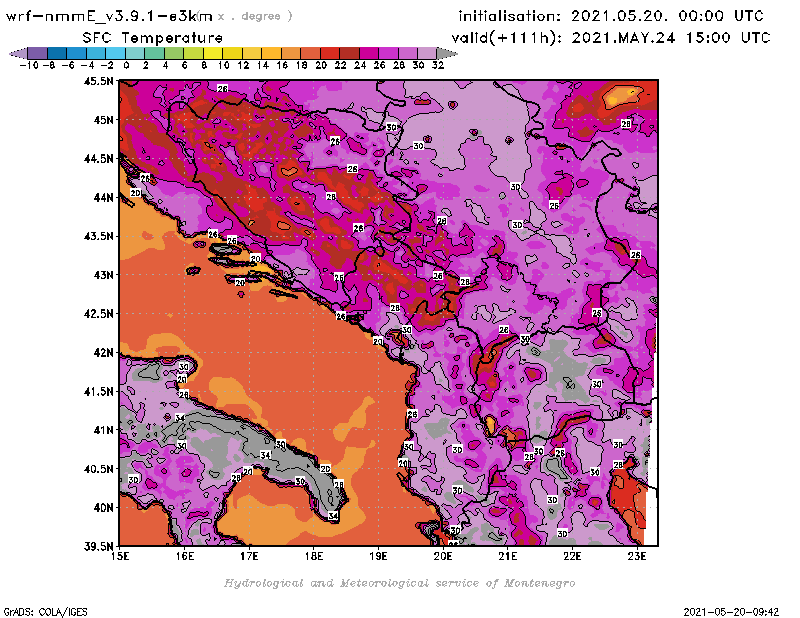The image size is (800, 618).
Task: Click the "44.5N" latitude label
Action: coord(98,159)
